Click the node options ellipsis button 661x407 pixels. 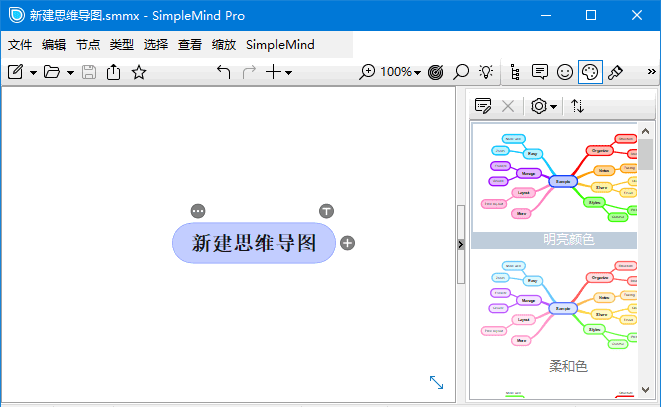(x=198, y=211)
